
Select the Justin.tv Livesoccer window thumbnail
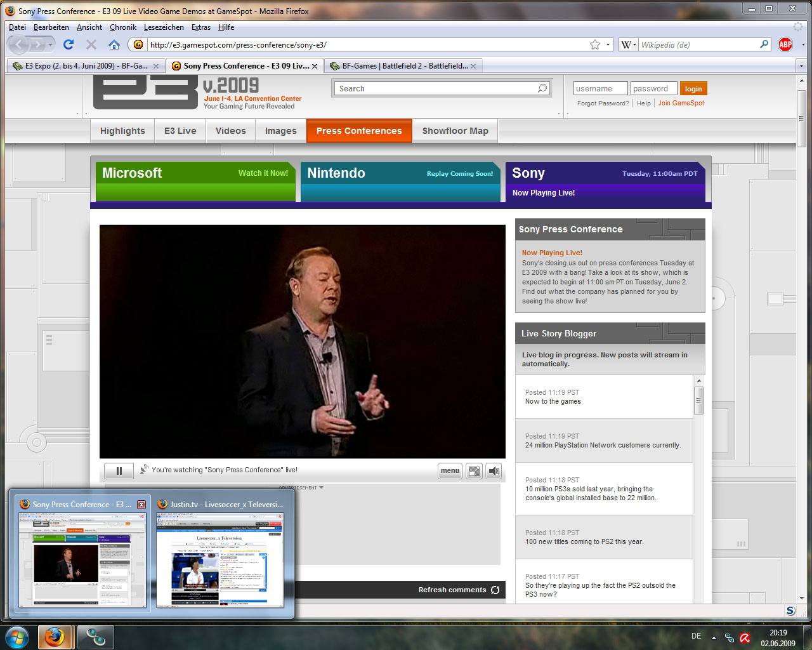[221, 552]
